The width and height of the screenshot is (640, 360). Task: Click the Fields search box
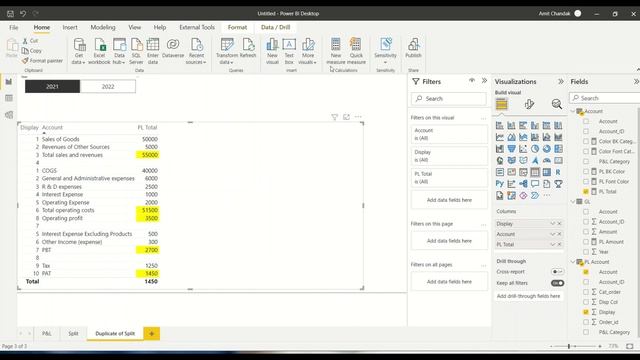[605, 98]
